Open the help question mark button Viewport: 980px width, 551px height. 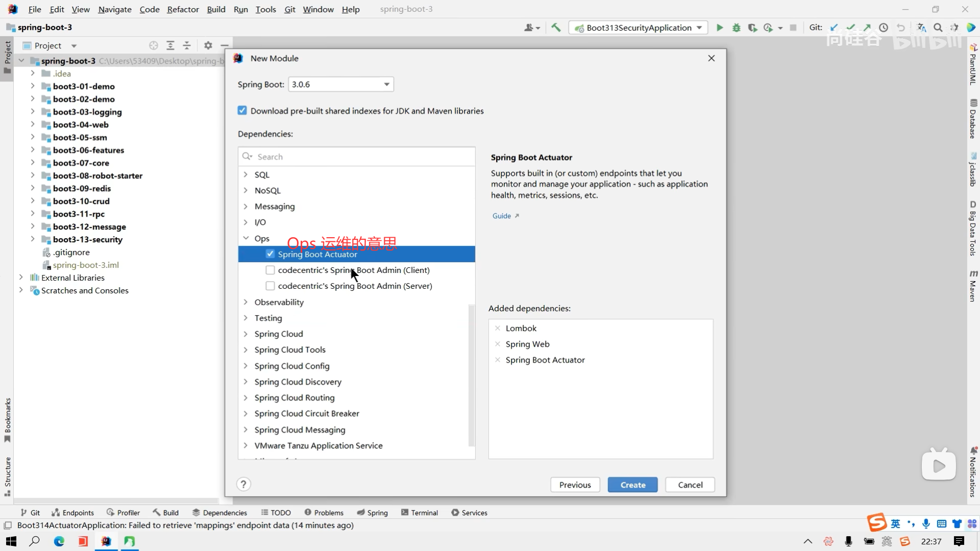tap(243, 484)
